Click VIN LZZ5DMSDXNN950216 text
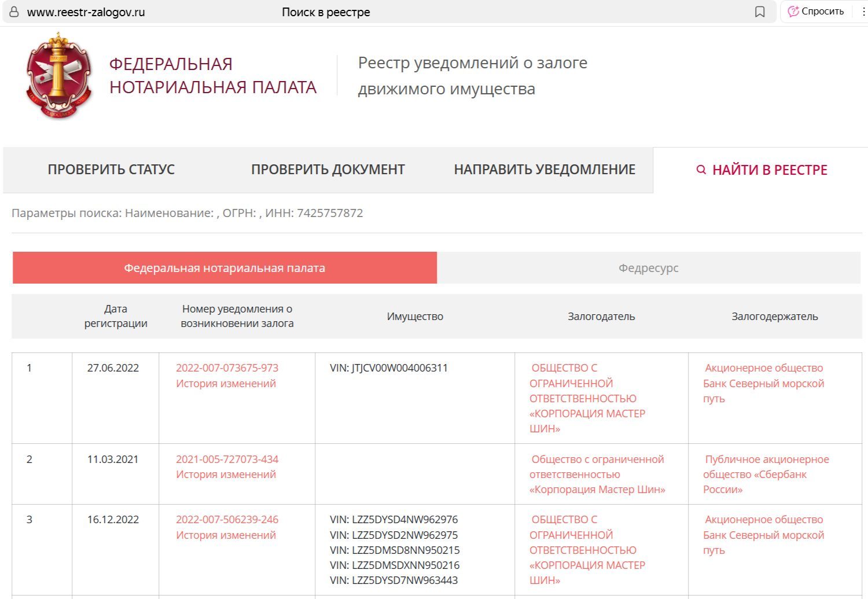Screen dimensions: 868x599 point(395,565)
